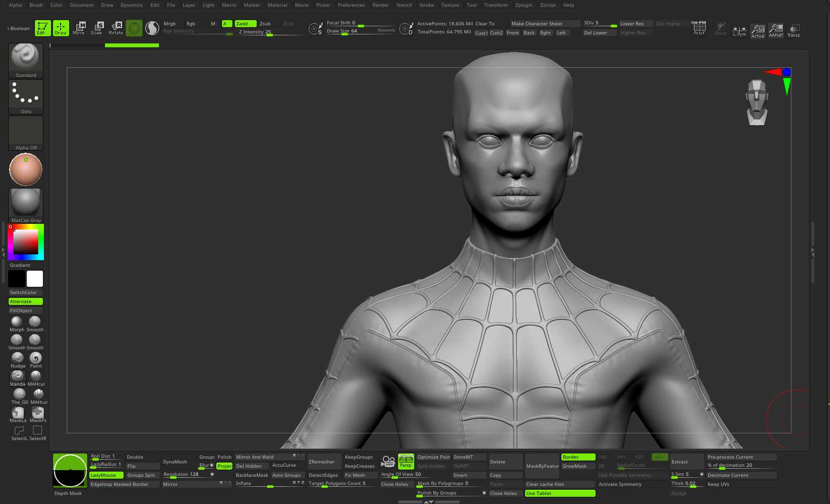
Task: Open the Zplugin menu
Action: [524, 5]
